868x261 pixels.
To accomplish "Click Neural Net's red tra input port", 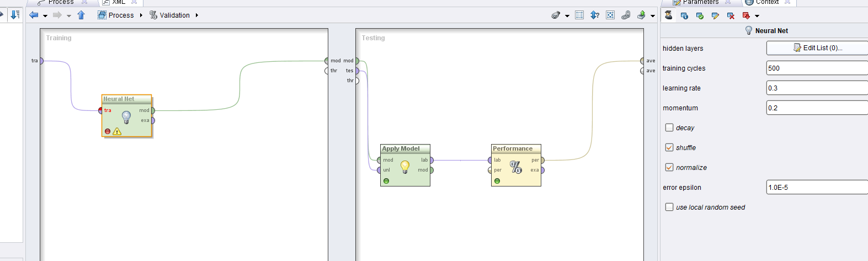I will (100, 110).
